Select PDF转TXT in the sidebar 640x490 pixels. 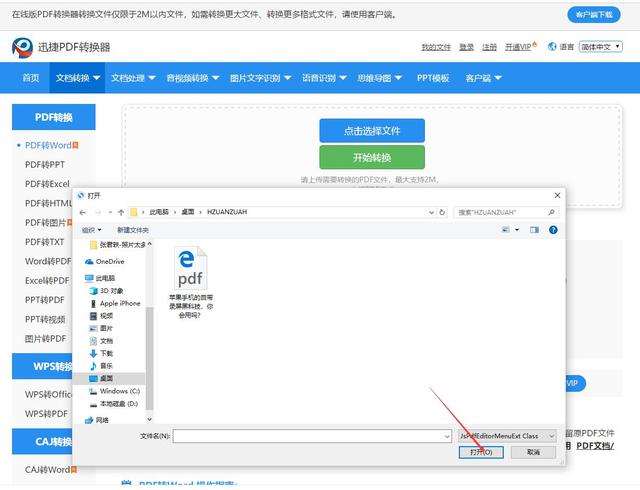click(44, 242)
